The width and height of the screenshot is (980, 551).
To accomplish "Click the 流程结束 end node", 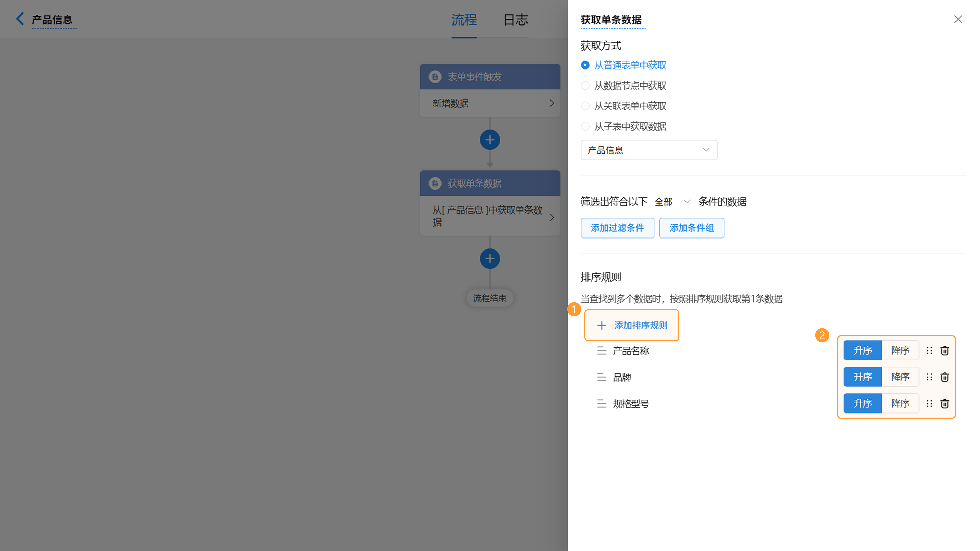I will (x=490, y=298).
